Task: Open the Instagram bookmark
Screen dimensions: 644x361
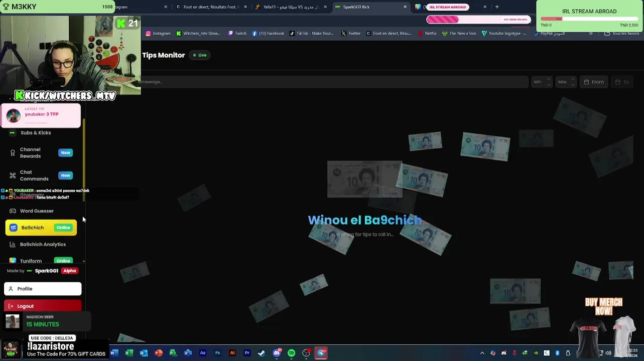Action: 158,34
